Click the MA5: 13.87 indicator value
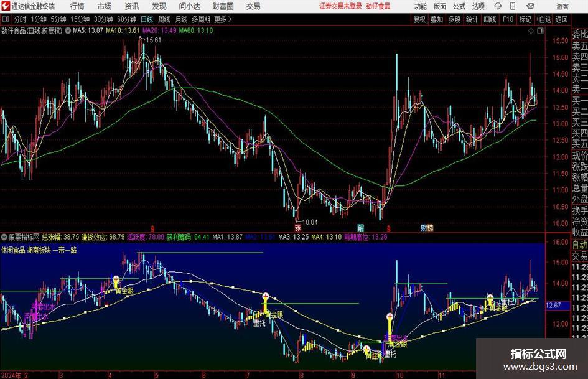Viewport: 588px width, 379px height. pyautogui.click(x=88, y=30)
